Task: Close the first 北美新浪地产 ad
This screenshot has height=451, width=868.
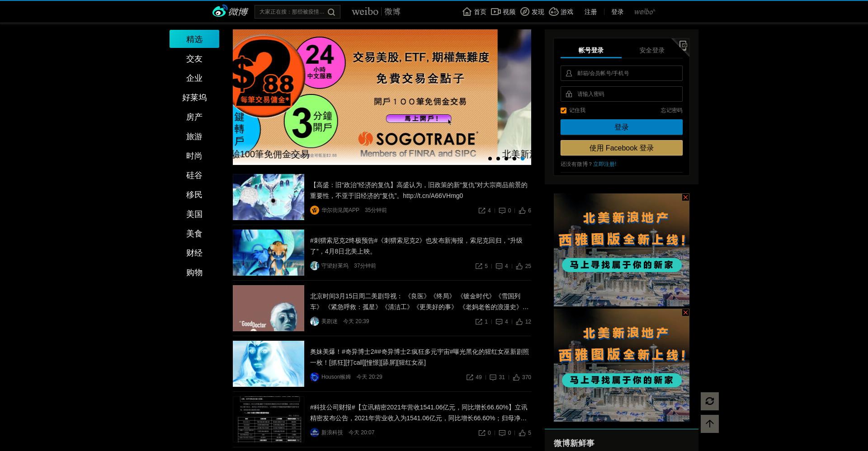Action: point(686,197)
